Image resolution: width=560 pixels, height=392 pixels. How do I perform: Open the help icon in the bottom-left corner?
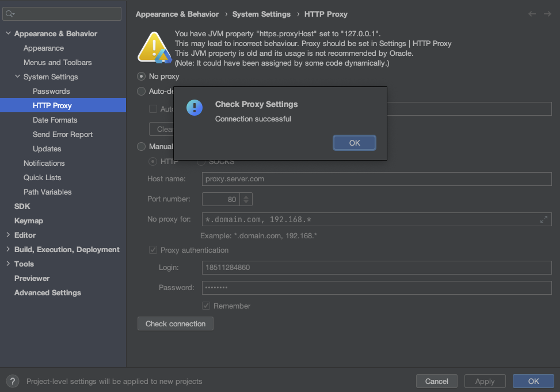(12, 381)
